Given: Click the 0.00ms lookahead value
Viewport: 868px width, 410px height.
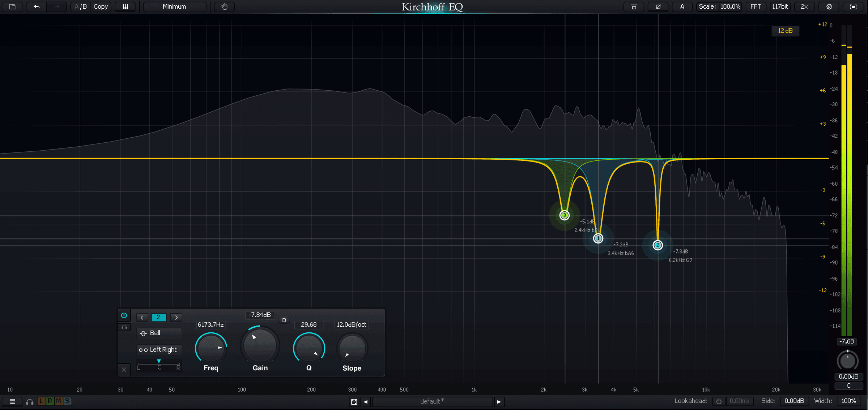Looking at the screenshot, I should click(739, 401).
